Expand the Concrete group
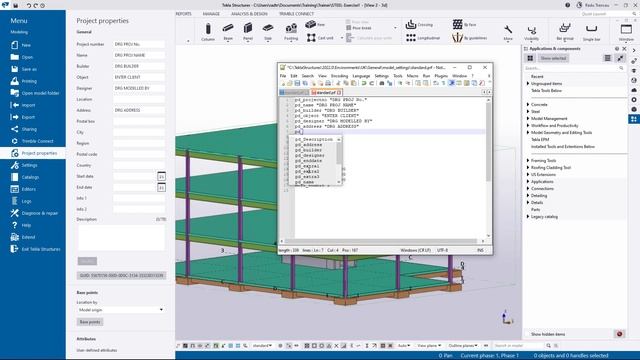This screenshot has width=640, height=360. (x=528, y=104)
